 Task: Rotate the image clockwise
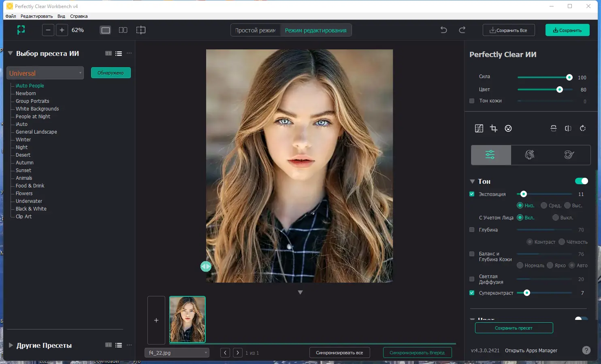click(583, 128)
